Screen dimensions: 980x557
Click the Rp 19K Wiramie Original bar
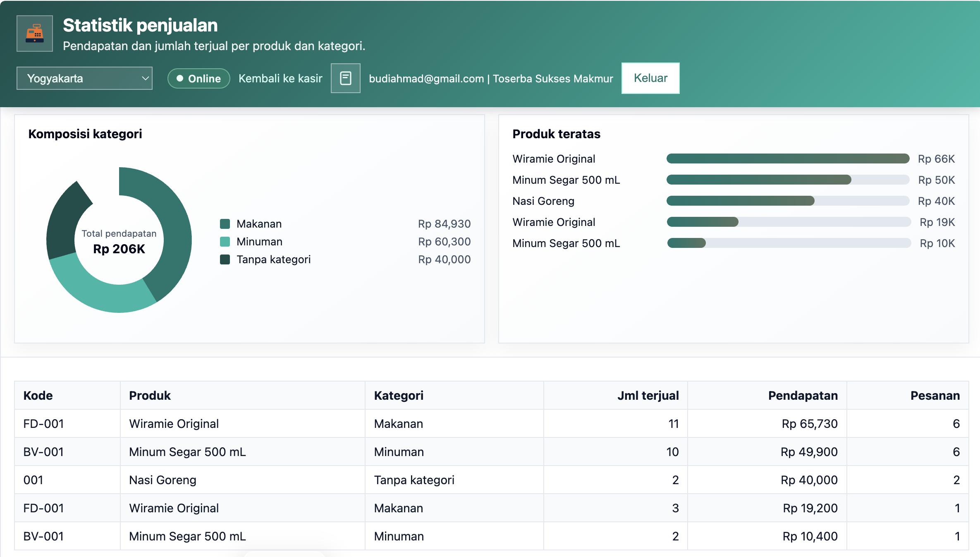point(789,222)
